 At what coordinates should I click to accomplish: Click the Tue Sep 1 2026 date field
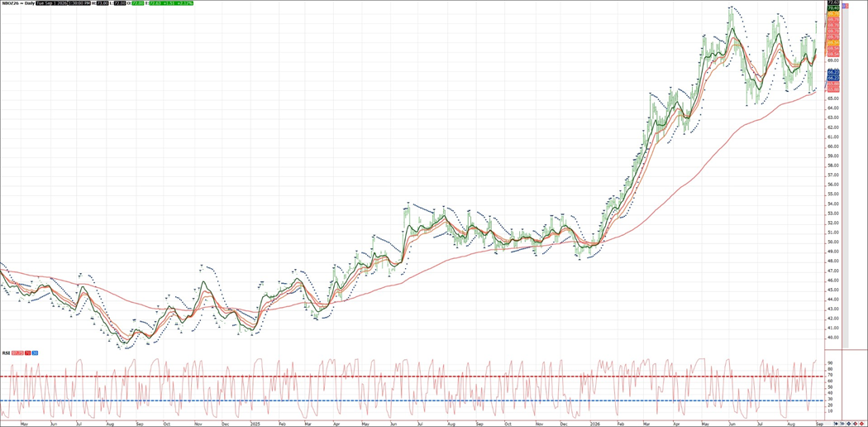52,2
